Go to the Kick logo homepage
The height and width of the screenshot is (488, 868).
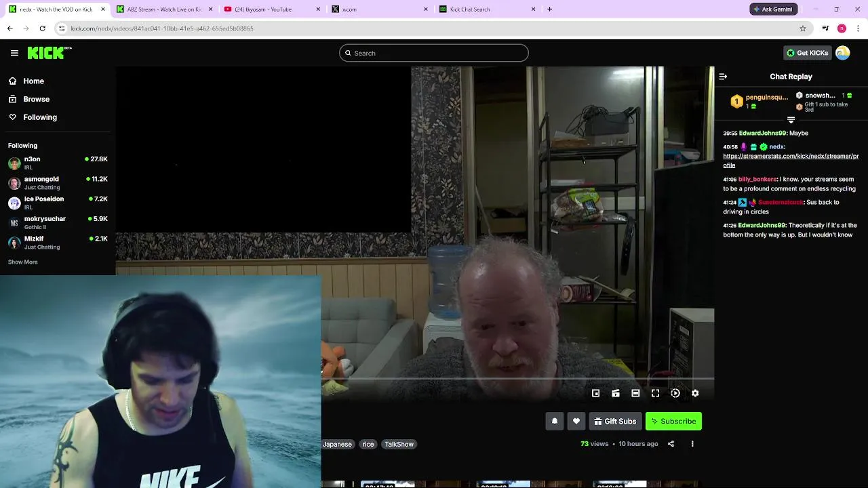50,53
